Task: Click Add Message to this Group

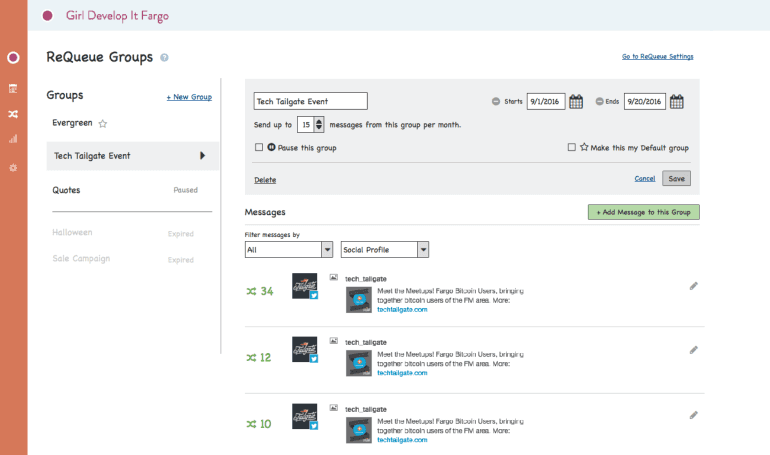Action: click(643, 212)
